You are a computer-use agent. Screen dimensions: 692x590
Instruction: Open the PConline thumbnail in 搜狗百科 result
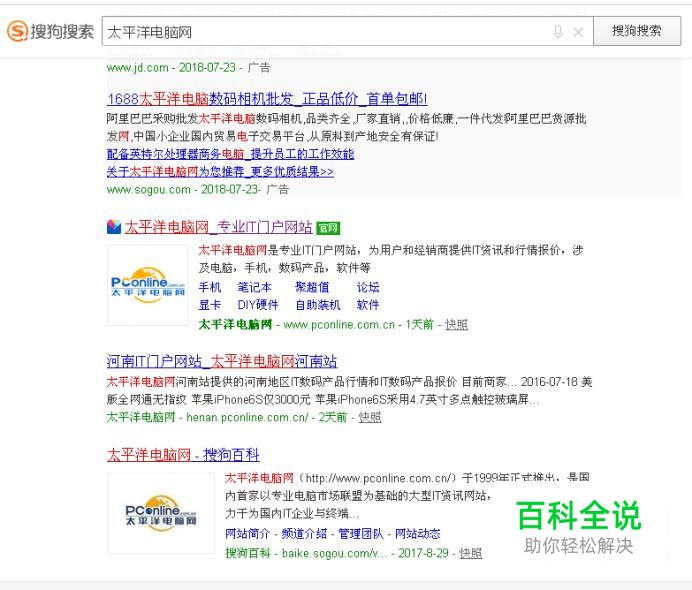[x=161, y=513]
